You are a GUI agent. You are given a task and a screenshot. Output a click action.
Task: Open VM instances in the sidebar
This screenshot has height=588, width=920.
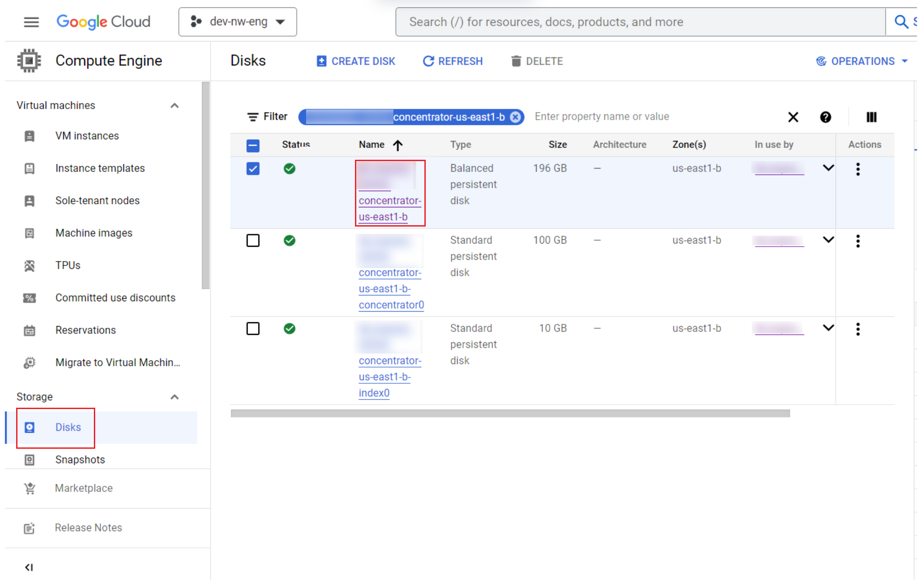pyautogui.click(x=87, y=136)
